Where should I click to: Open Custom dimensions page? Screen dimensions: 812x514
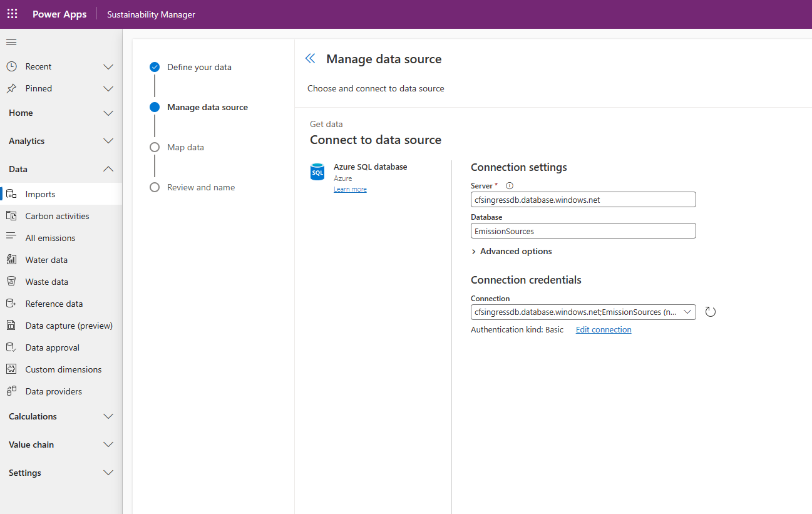[61, 369]
